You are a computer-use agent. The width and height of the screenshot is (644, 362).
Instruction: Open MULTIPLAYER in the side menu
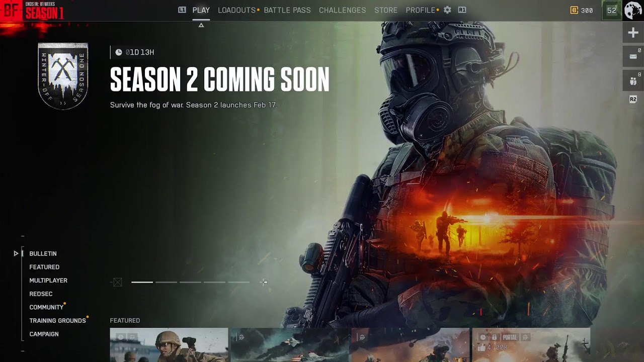click(x=48, y=281)
